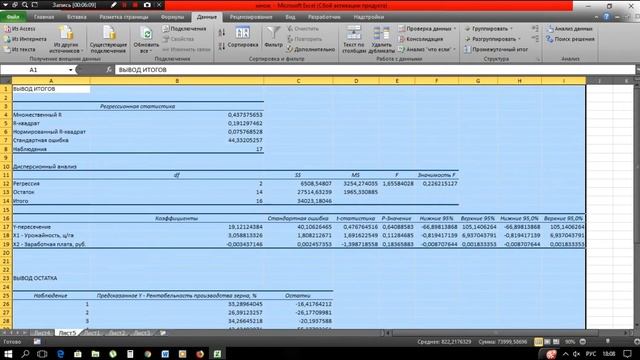The height and width of the screenshot is (360, 640).
Task: Switch to the Add-ins (Надстройки) tab
Action: (x=369, y=17)
